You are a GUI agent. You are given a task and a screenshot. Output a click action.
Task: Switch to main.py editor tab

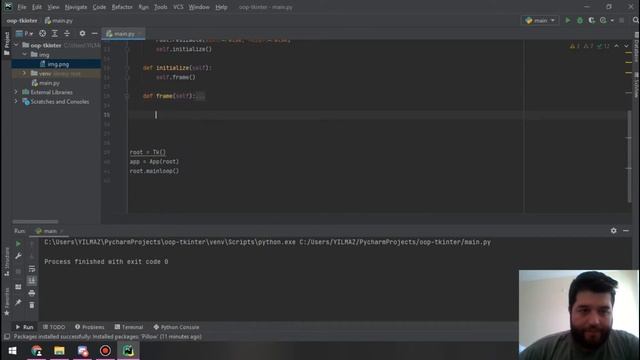(x=123, y=34)
